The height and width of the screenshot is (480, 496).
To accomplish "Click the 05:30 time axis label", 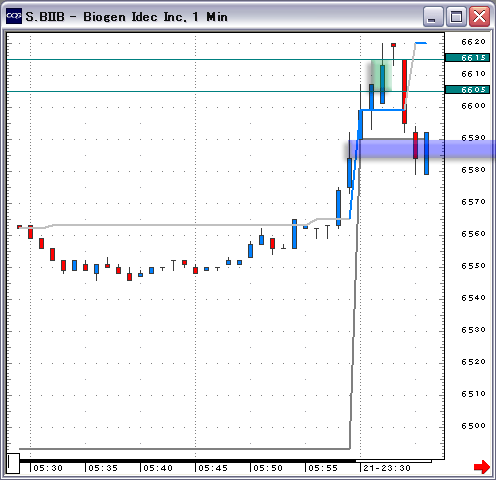I will point(48,468).
